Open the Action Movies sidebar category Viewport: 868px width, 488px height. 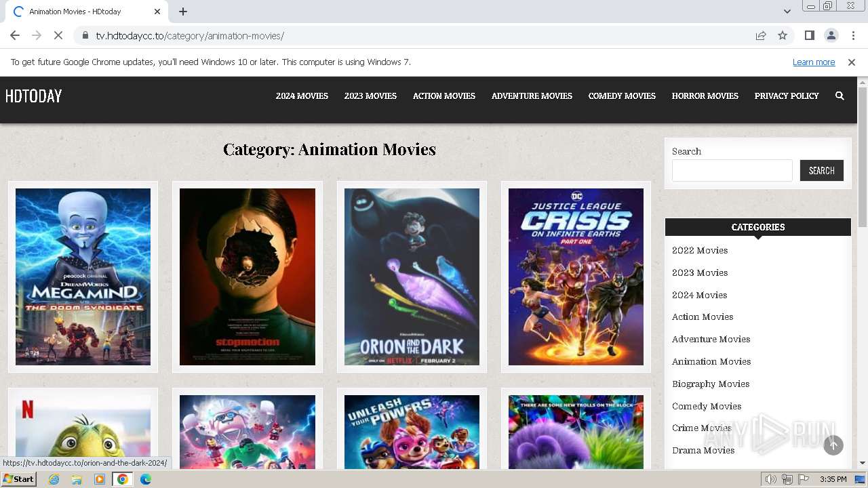[703, 317]
